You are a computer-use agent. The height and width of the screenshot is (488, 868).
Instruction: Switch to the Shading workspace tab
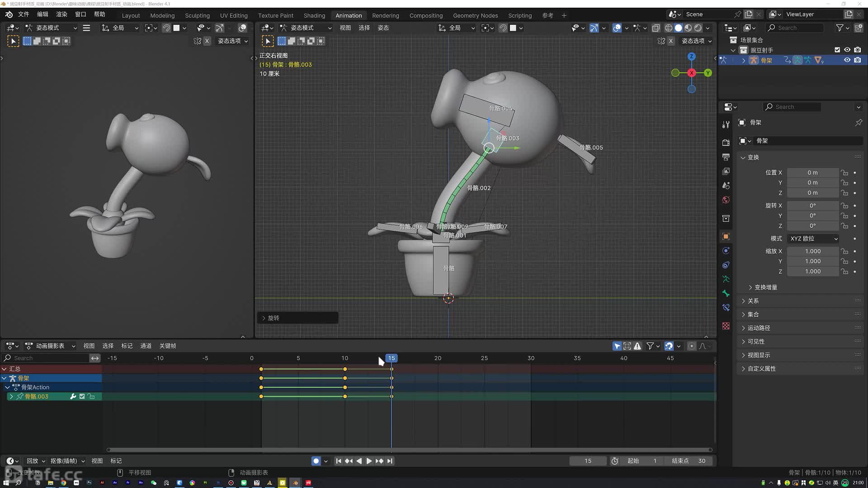coord(314,15)
